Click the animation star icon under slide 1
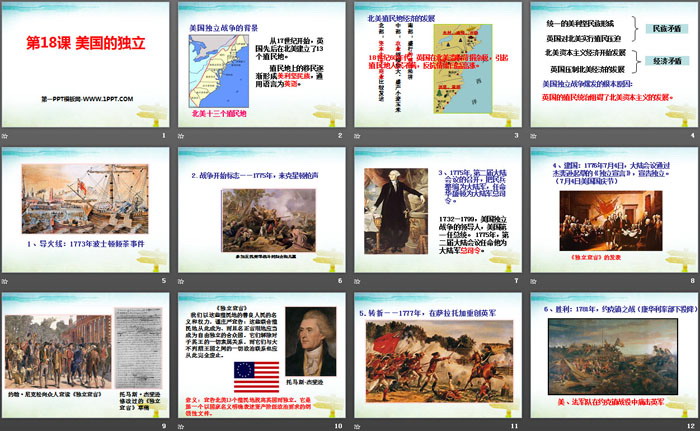This screenshot has width=700, height=431. click(5, 136)
